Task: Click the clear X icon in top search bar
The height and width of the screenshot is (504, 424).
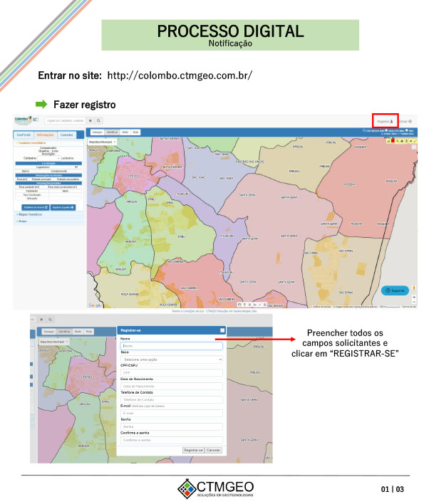Action: click(x=91, y=121)
